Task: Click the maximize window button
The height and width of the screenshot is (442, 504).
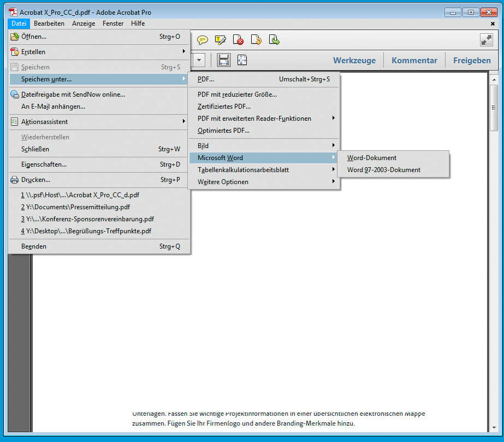Action: tap(471, 12)
